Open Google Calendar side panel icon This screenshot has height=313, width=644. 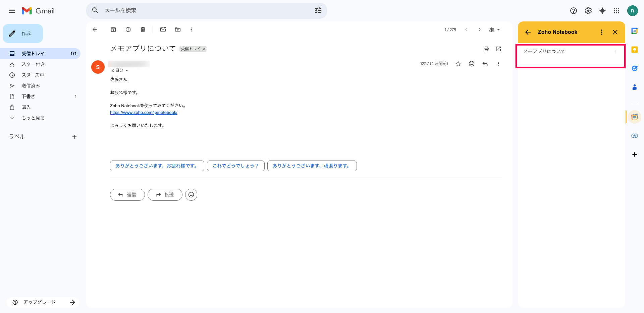pos(634,31)
